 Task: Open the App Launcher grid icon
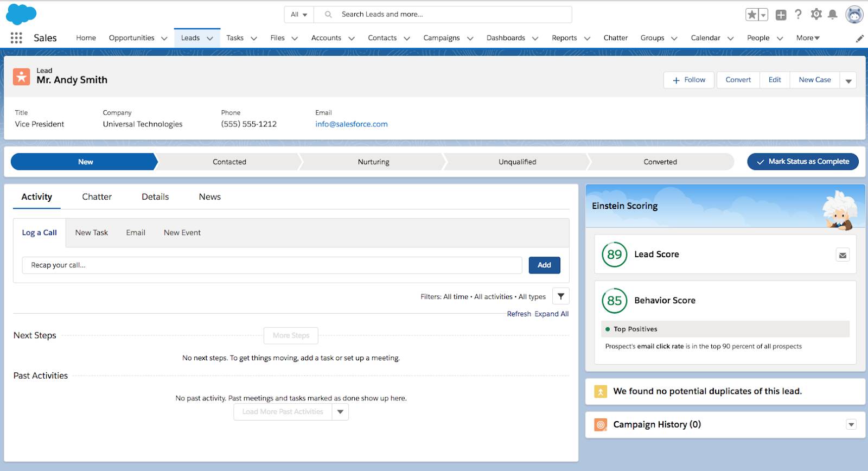16,37
